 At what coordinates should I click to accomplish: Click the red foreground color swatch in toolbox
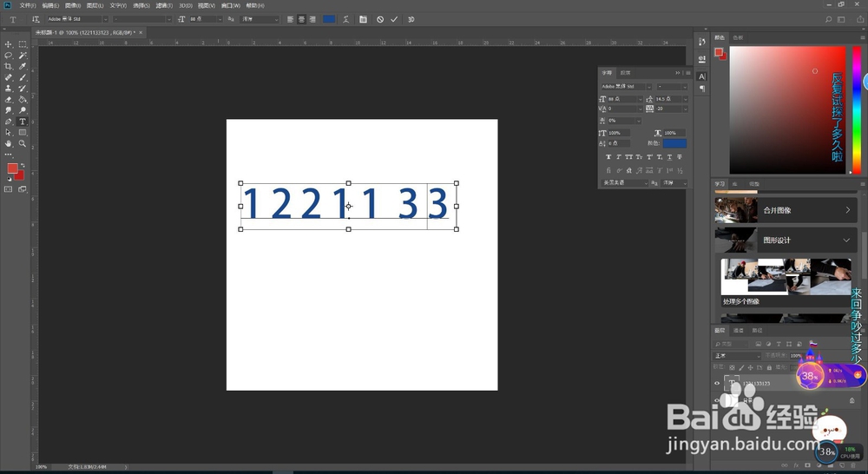point(12,168)
